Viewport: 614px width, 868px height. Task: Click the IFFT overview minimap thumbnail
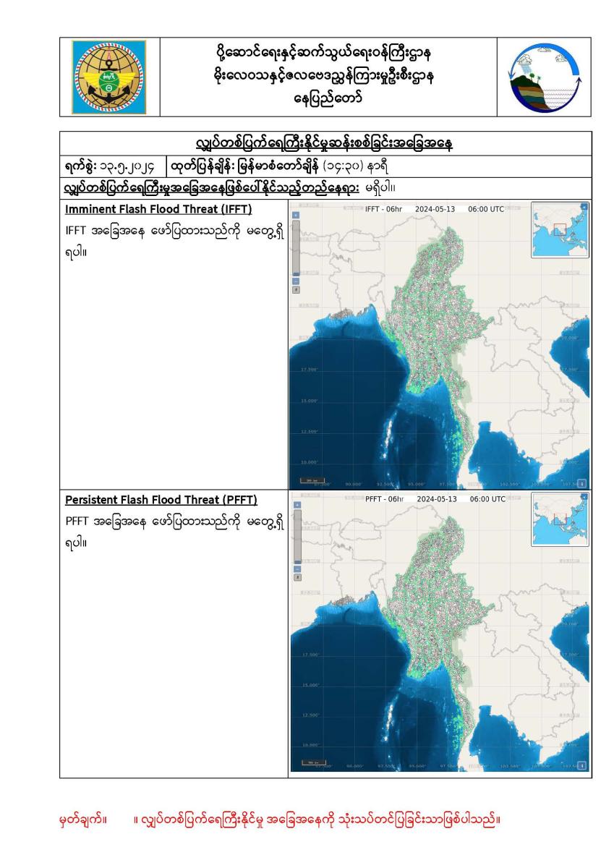(x=558, y=231)
